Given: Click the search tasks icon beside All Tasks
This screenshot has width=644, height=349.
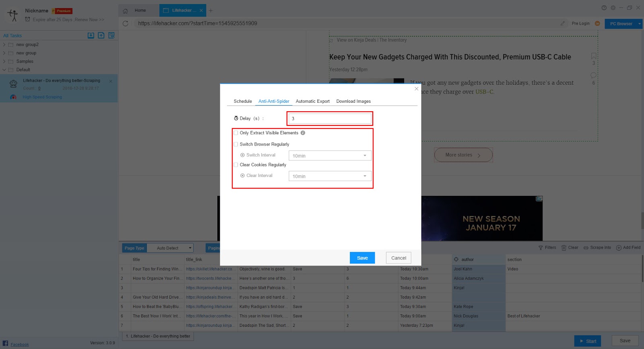Looking at the screenshot, I should pyautogui.click(x=111, y=35).
